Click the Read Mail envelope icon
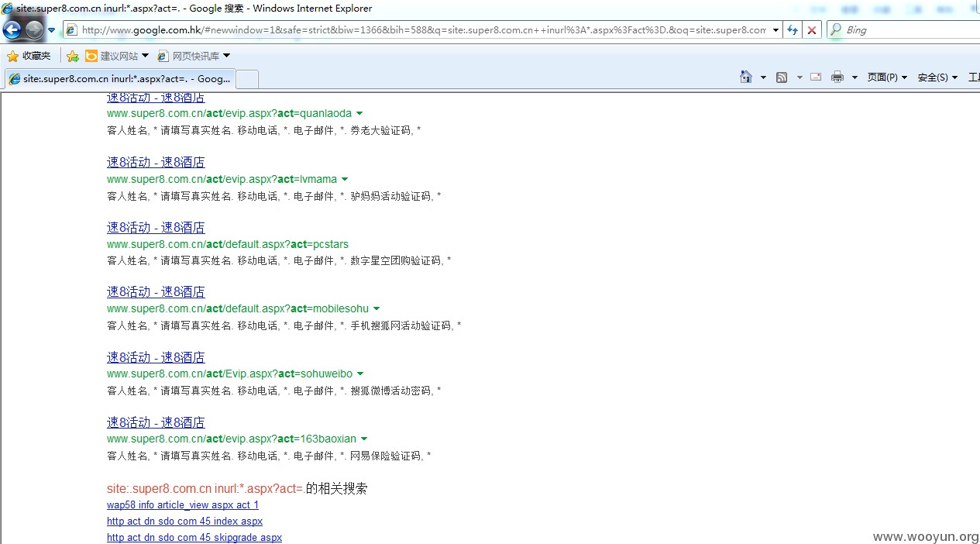Image resolution: width=980 pixels, height=544 pixels. (x=816, y=77)
